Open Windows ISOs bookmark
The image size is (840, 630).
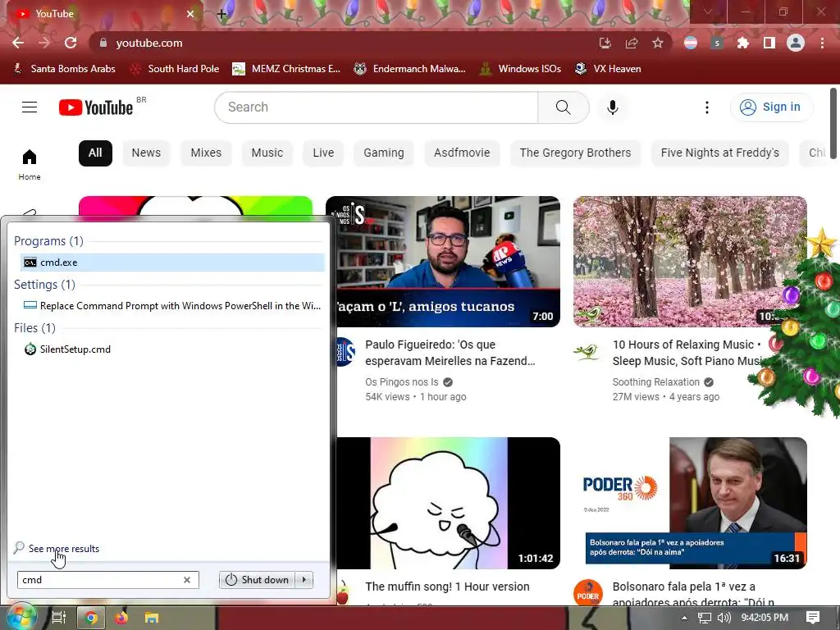pyautogui.click(x=519, y=69)
